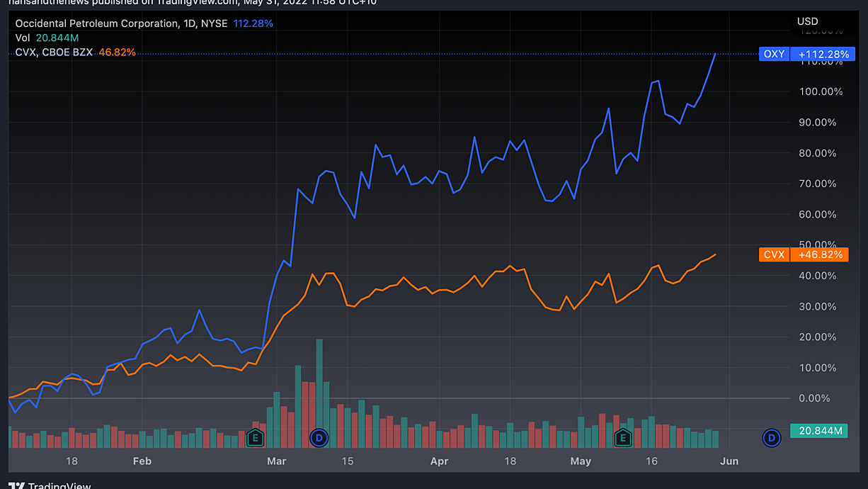Click the earnings E marker in May

(623, 438)
